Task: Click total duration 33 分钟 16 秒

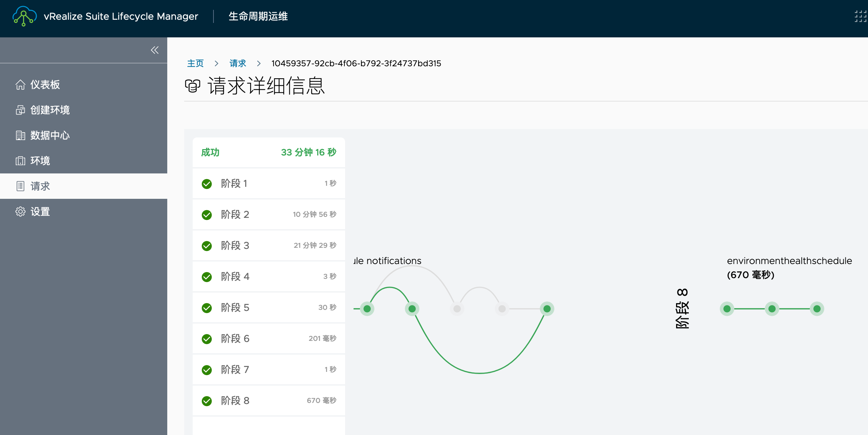Action: (x=309, y=152)
